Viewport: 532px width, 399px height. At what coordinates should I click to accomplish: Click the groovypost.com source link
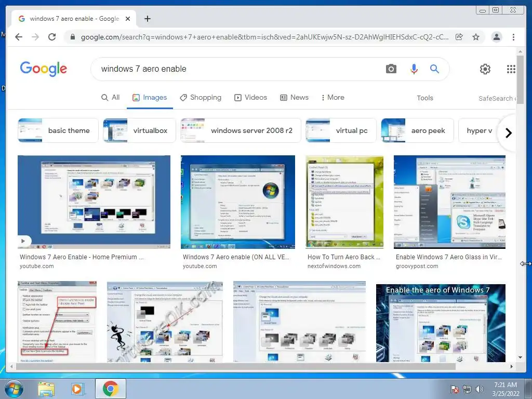tap(417, 267)
